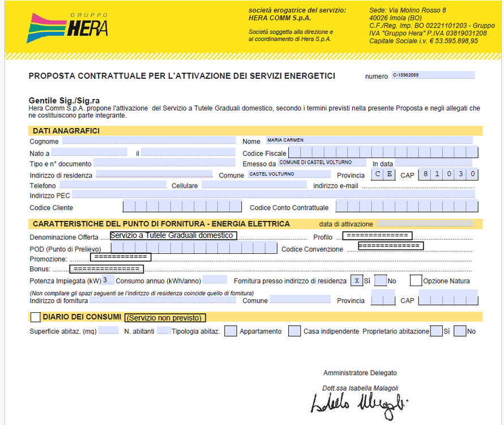Viewport: 504px width, 425px height.
Task: Click the Gruppo HERA logo
Action: [67, 28]
